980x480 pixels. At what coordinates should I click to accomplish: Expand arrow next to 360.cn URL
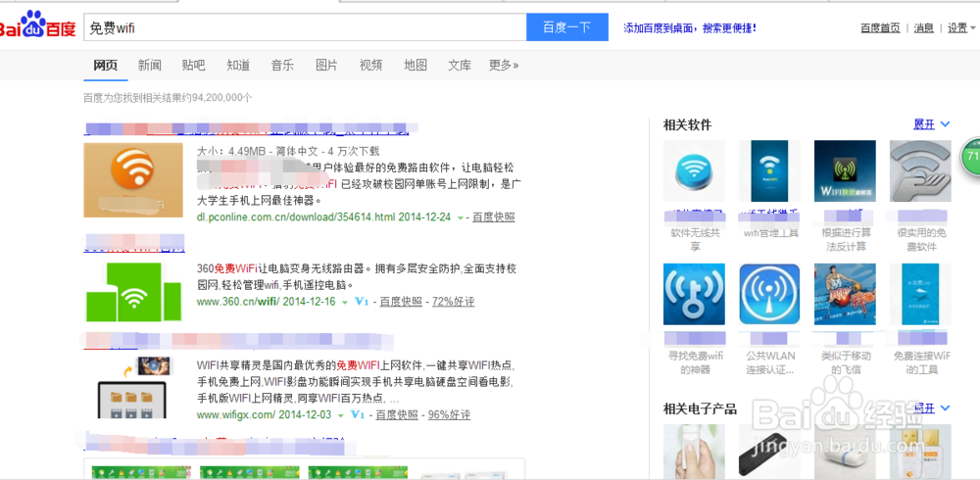point(344,303)
